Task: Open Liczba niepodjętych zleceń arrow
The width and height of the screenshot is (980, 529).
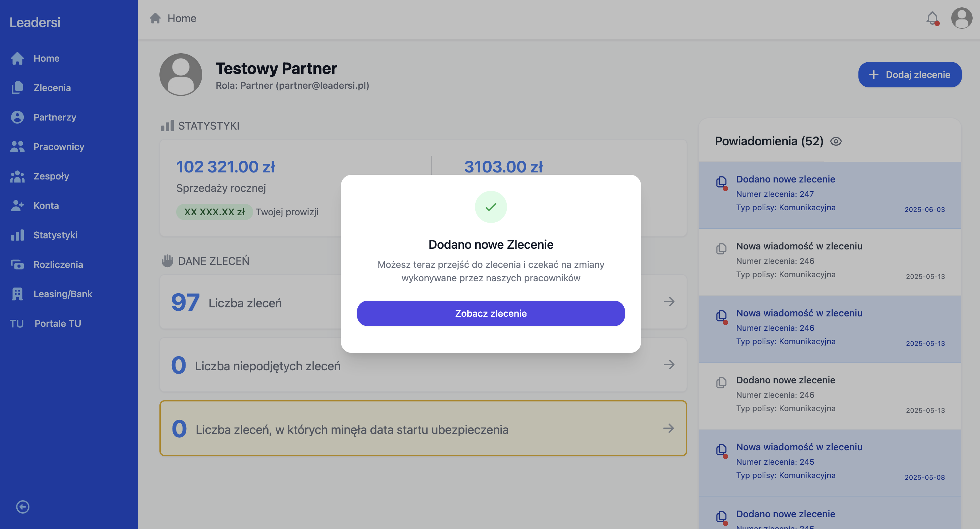Action: tap(669, 365)
